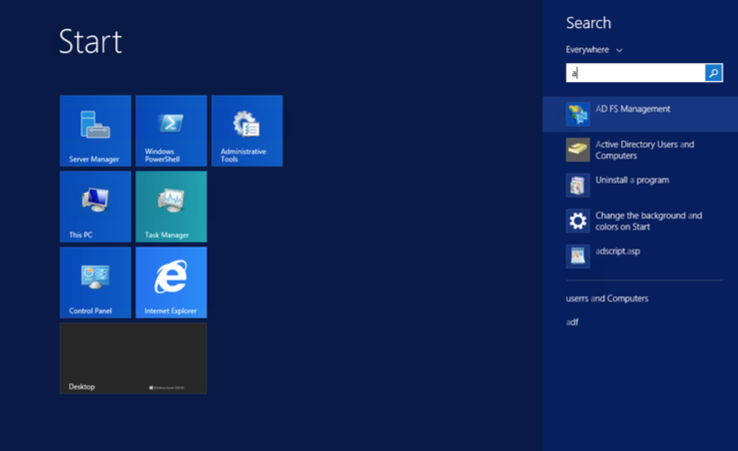Launch the Task Manager tile
The image size is (738, 451).
point(171,206)
